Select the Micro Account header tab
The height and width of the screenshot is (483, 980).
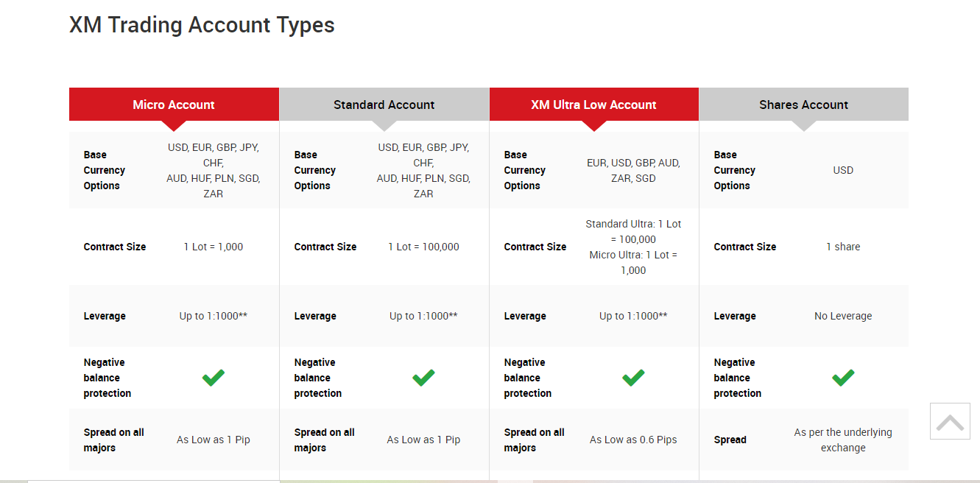point(174,105)
